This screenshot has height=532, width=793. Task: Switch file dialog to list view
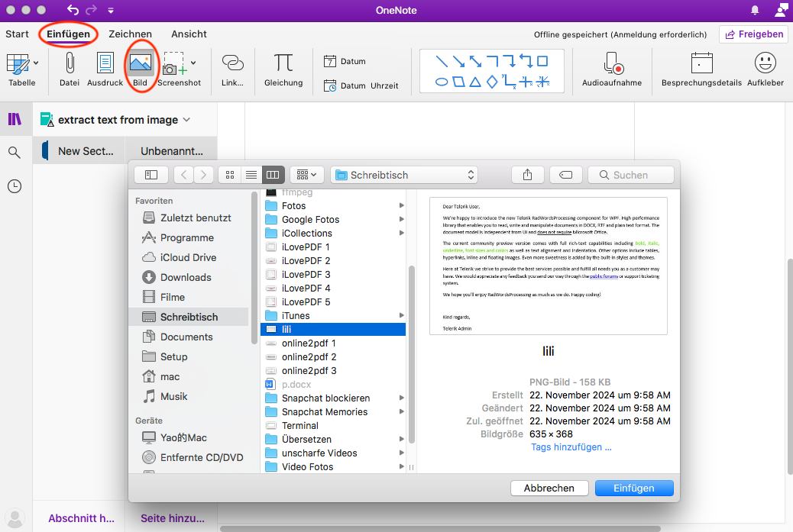coord(251,175)
